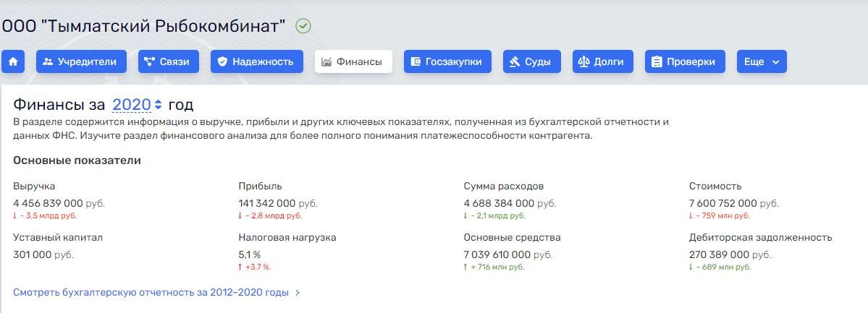Click the Основные показатели heading
The width and height of the screenshot is (868, 313).
tap(77, 161)
